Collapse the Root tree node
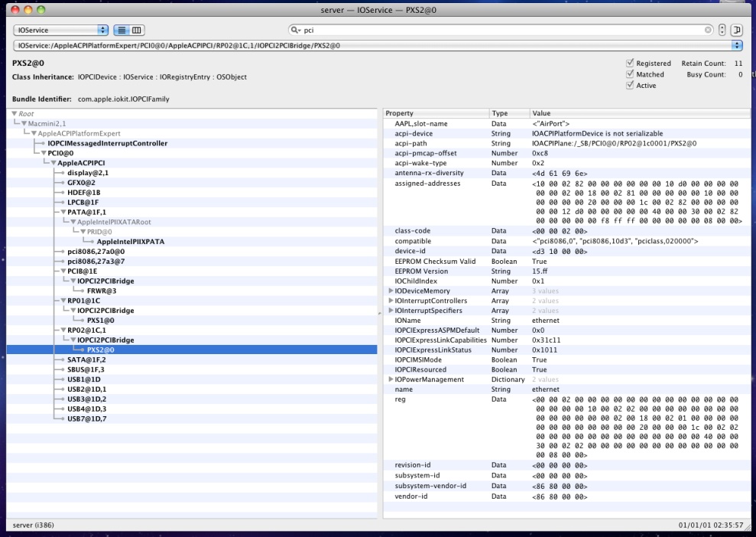This screenshot has height=537, width=756. (x=15, y=113)
